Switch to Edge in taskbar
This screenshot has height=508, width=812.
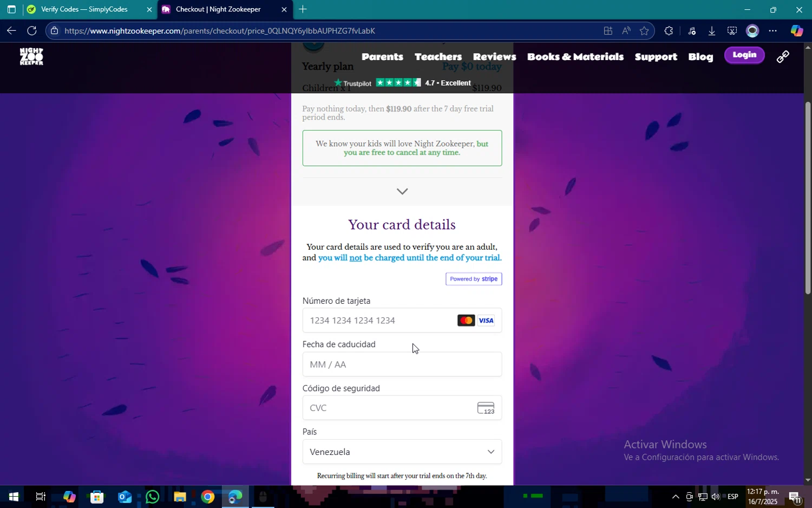point(235,497)
